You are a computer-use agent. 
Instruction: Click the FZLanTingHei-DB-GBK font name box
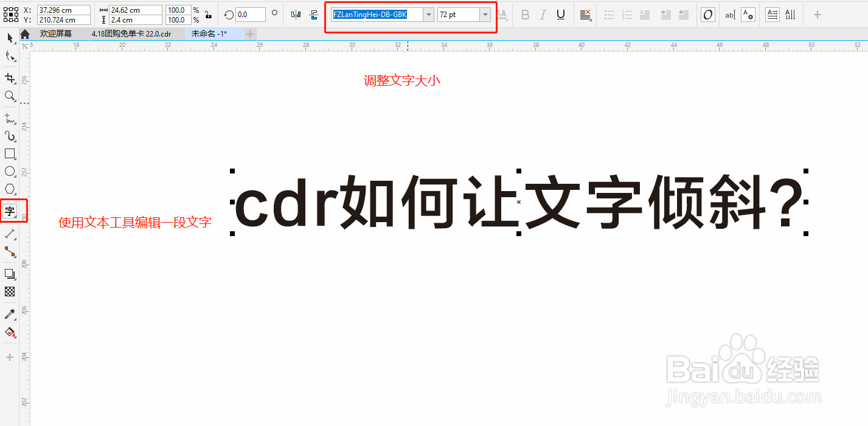click(377, 15)
